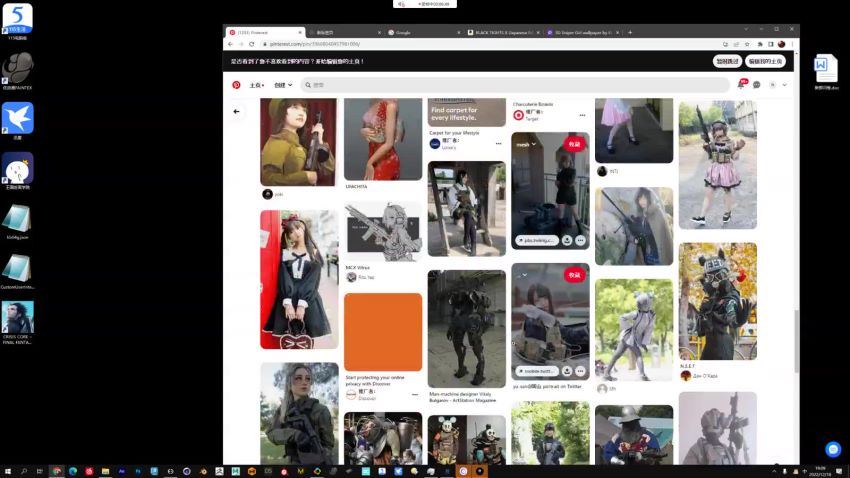Open the N.E.E.T cosplay pin thumbnail
This screenshot has height=478, width=850.
pos(717,300)
